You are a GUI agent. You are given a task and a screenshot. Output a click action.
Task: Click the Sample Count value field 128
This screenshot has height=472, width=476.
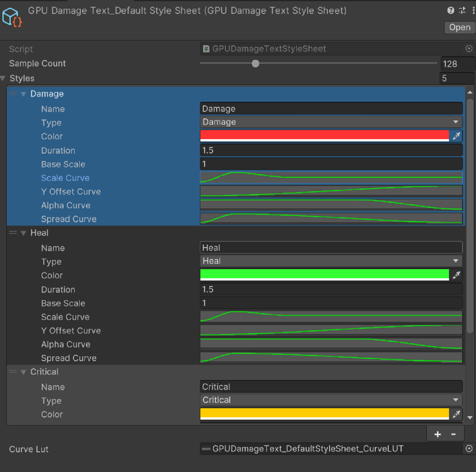[458, 63]
